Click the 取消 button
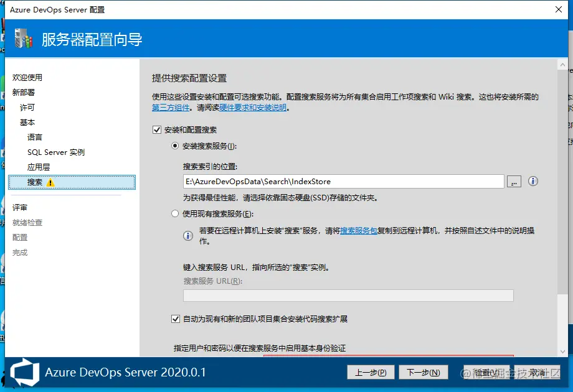This screenshot has width=573, height=392. point(537,372)
